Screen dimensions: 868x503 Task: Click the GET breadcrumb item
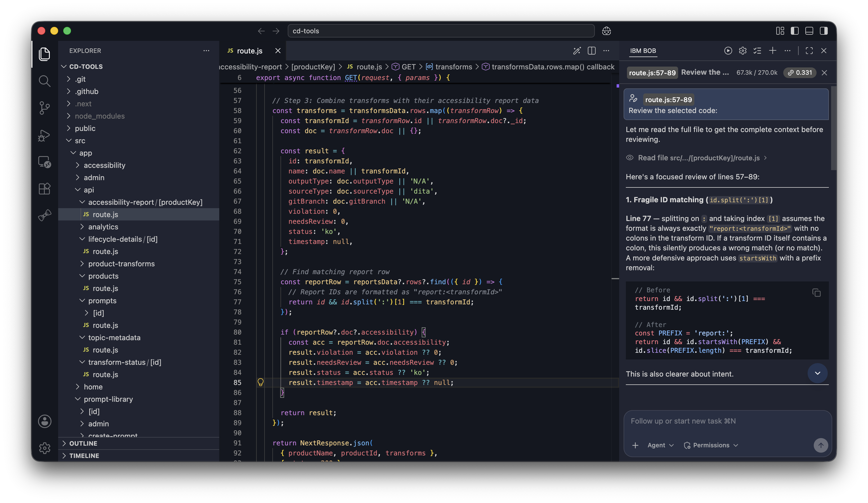point(404,67)
